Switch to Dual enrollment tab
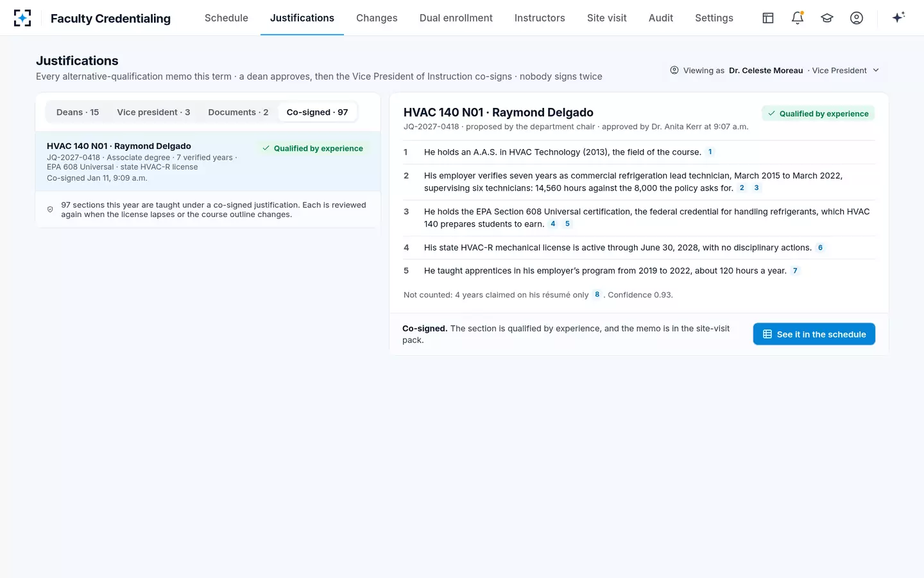Screen dimensions: 924x578 456,18
